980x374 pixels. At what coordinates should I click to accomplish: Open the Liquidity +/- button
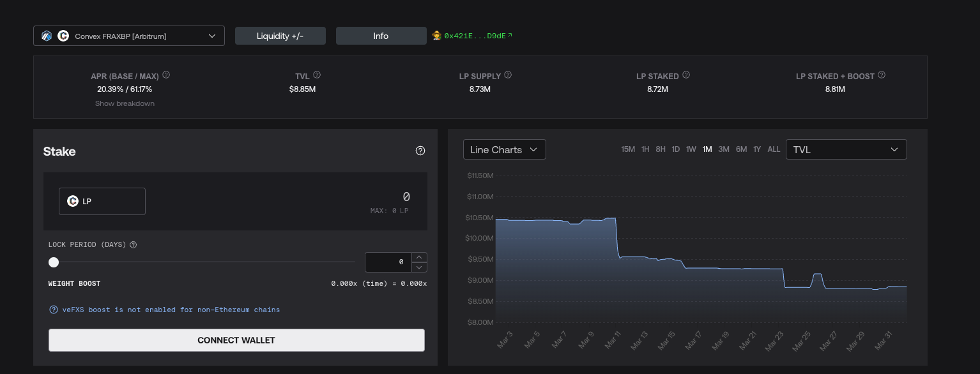[x=280, y=36]
